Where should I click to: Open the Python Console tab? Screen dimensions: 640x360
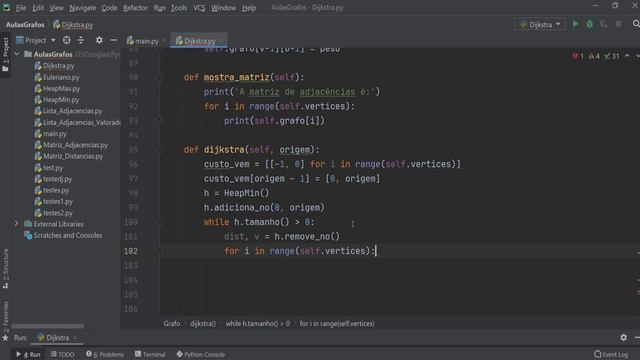click(200, 354)
